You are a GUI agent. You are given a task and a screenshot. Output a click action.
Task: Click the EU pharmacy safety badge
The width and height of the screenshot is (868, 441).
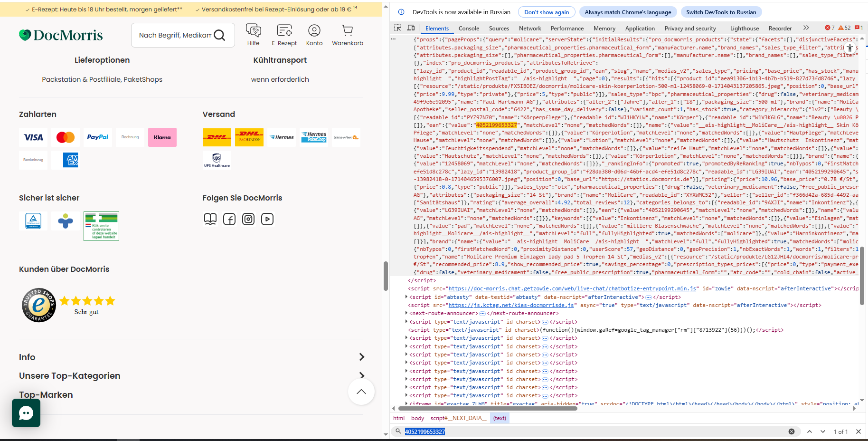click(101, 226)
